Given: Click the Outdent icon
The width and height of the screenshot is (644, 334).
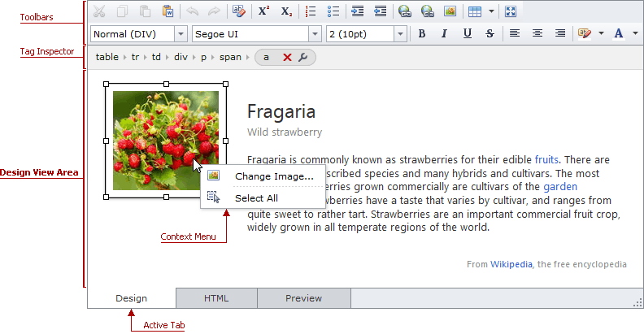Looking at the screenshot, I should (x=381, y=11).
